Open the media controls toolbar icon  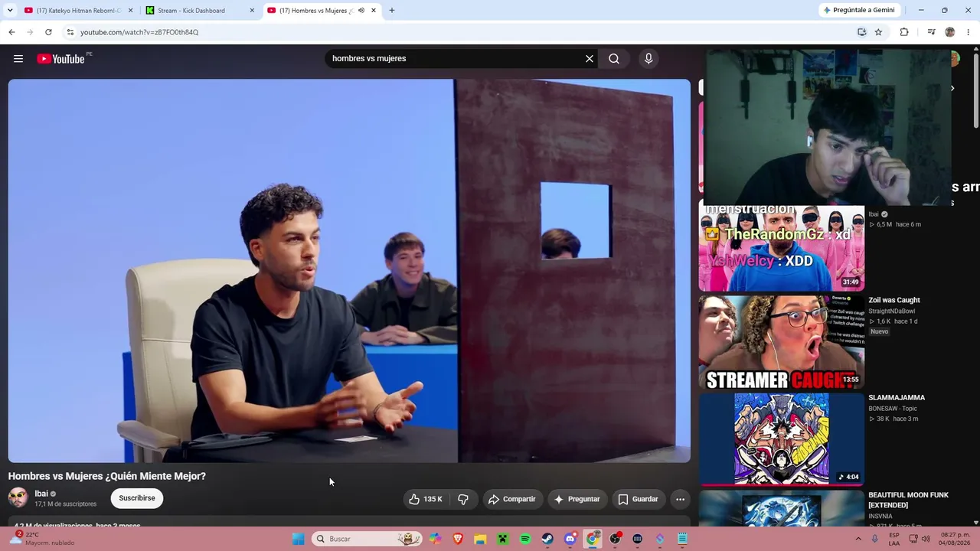(931, 32)
